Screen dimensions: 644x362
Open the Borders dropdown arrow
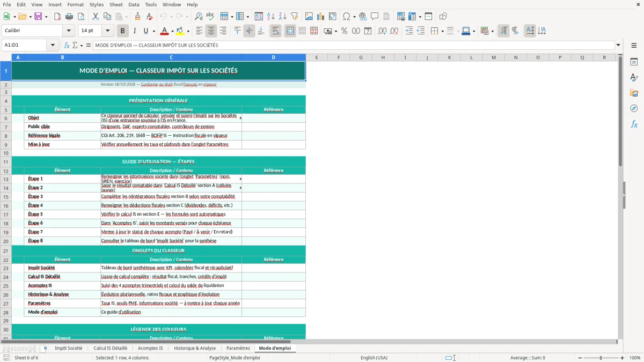tap(442, 31)
